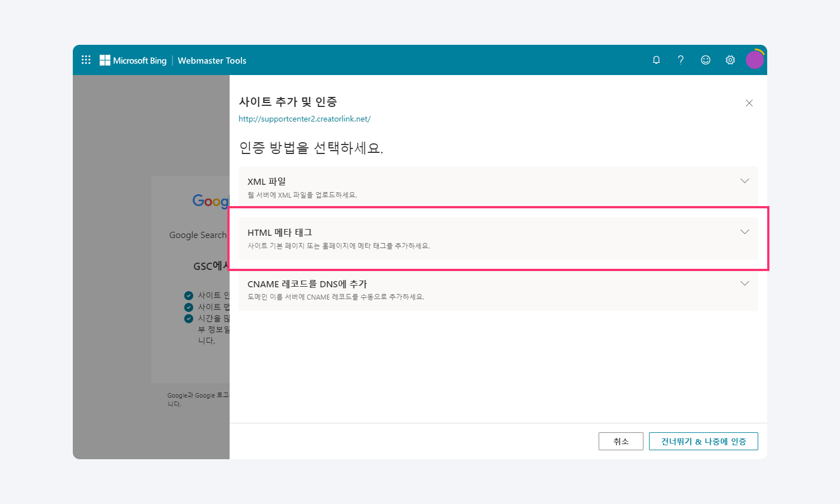Open the purple profile avatar

pos(754,59)
